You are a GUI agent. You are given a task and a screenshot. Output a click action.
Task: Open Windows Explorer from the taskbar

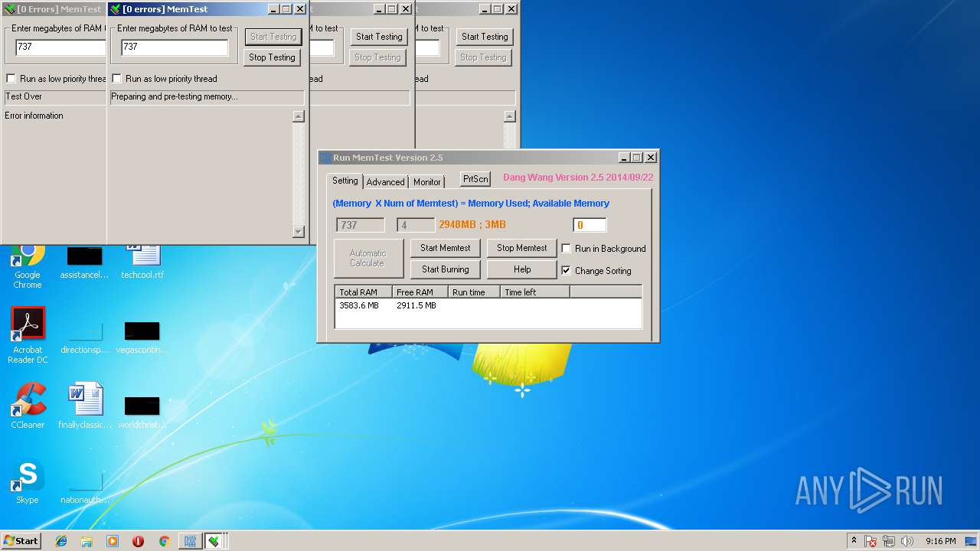click(87, 541)
